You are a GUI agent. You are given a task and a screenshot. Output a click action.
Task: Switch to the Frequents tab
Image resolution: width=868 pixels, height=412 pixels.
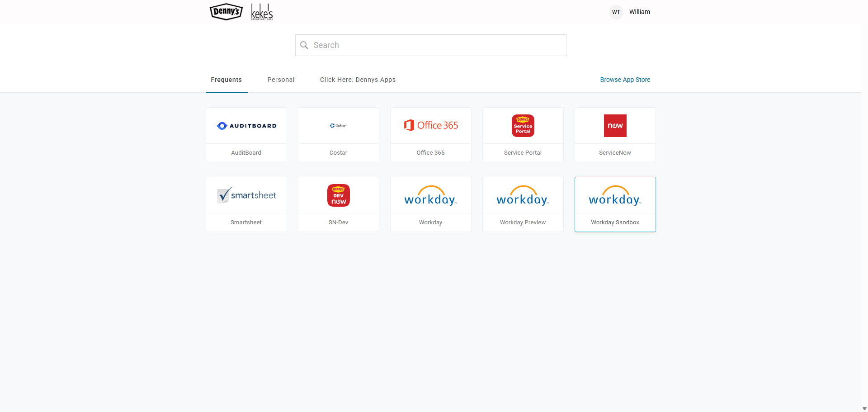[x=226, y=80]
